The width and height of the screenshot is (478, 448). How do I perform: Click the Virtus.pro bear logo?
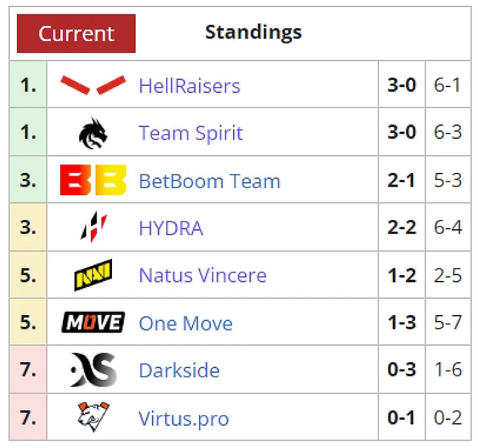coord(92,418)
